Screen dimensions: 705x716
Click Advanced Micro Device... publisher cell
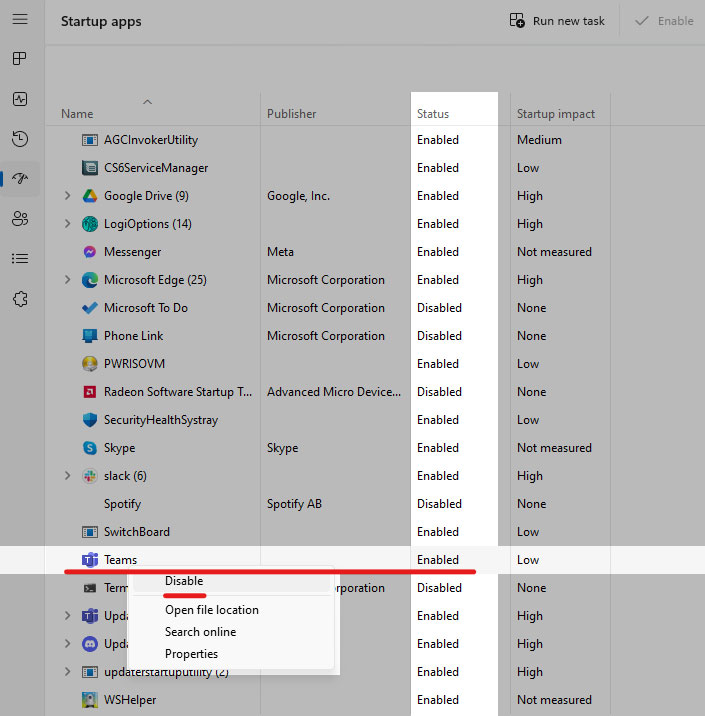[334, 392]
